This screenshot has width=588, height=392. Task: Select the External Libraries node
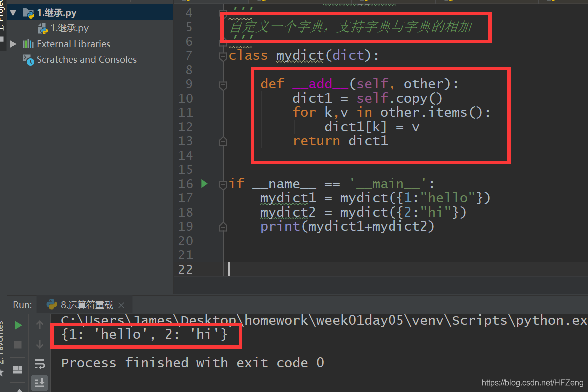click(x=73, y=44)
